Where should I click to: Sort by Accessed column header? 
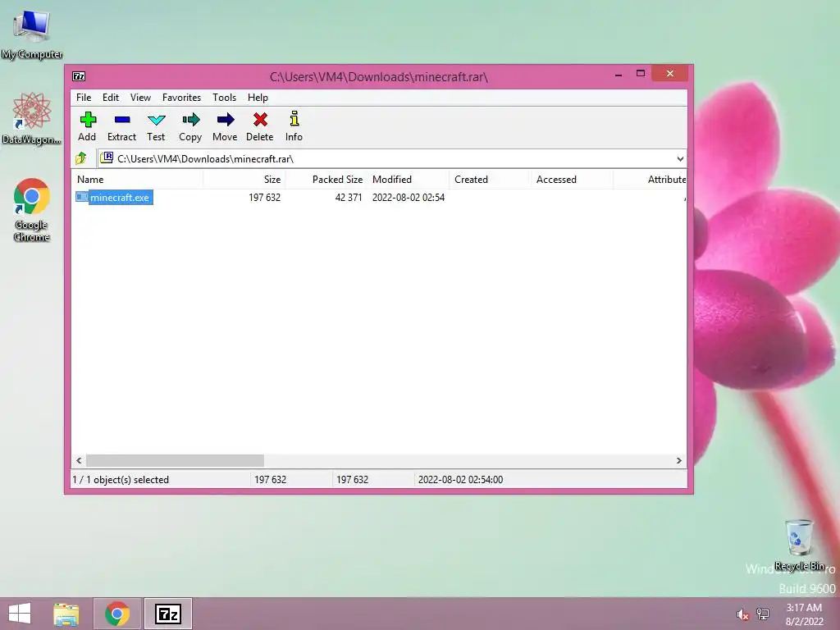pos(572,180)
